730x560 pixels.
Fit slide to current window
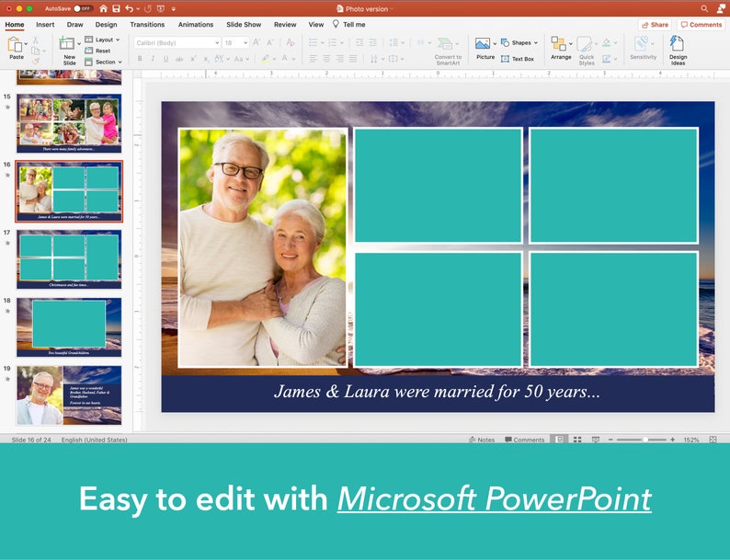coord(713,440)
